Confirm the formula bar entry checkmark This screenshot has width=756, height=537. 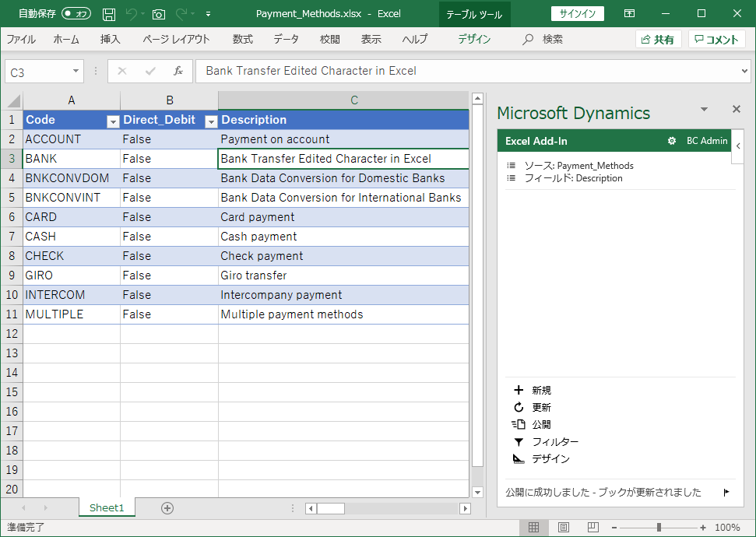pyautogui.click(x=150, y=72)
